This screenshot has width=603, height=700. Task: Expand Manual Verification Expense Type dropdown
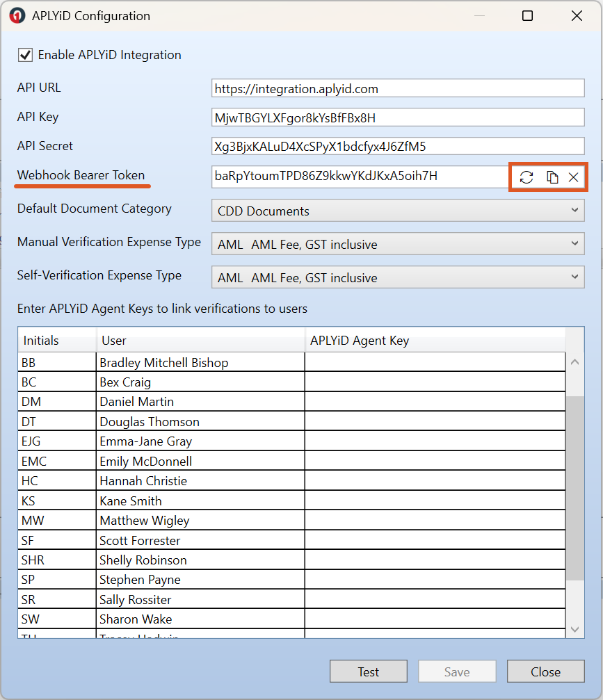tap(398, 244)
